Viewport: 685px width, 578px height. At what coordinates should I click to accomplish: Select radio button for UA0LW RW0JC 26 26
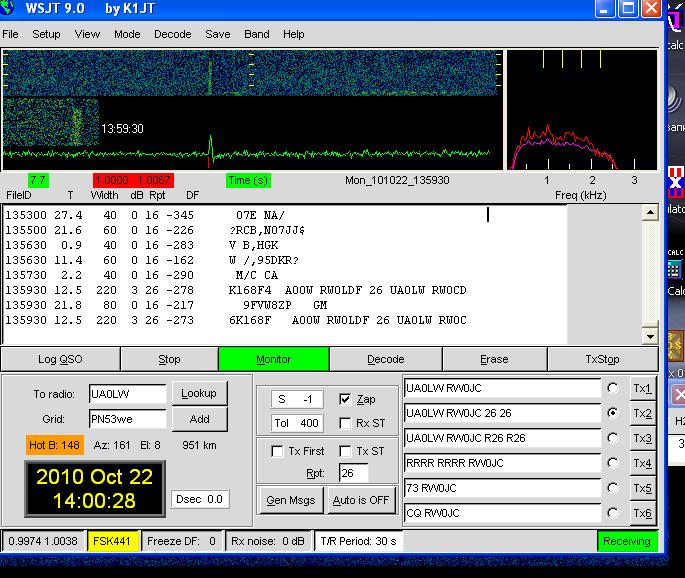pyautogui.click(x=612, y=413)
